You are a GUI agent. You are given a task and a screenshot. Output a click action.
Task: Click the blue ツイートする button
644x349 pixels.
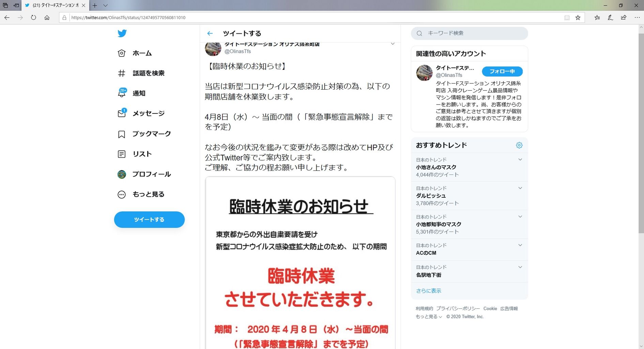click(x=149, y=219)
